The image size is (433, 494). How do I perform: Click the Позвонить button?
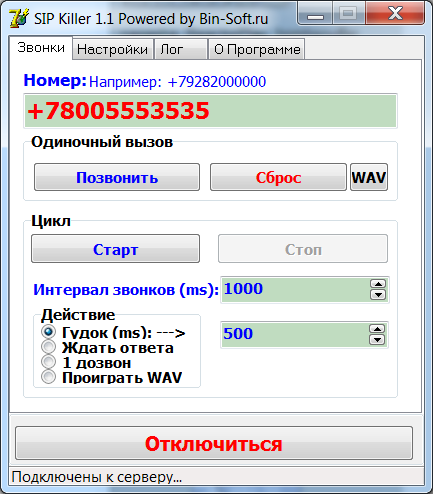117,177
